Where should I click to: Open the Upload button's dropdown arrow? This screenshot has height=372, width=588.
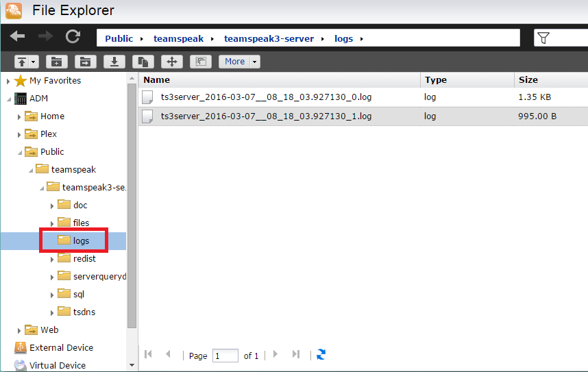[34, 62]
